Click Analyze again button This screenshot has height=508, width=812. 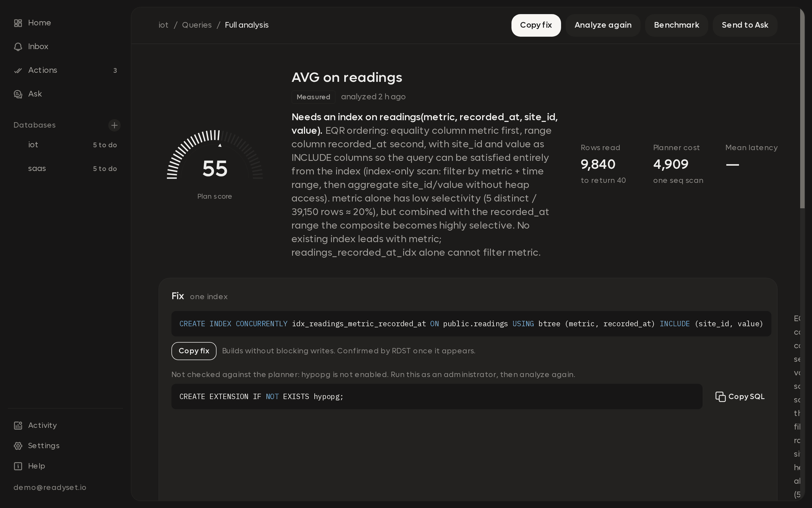click(x=603, y=25)
